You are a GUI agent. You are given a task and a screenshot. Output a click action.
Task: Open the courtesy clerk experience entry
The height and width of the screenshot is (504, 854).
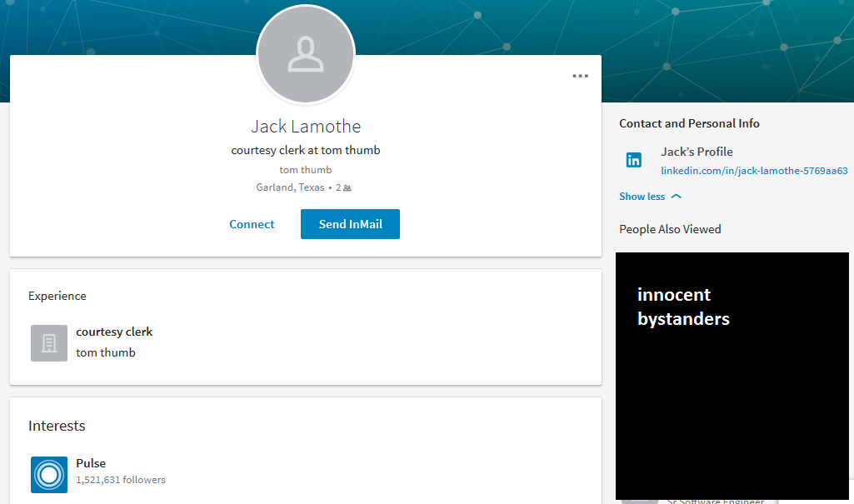click(114, 332)
